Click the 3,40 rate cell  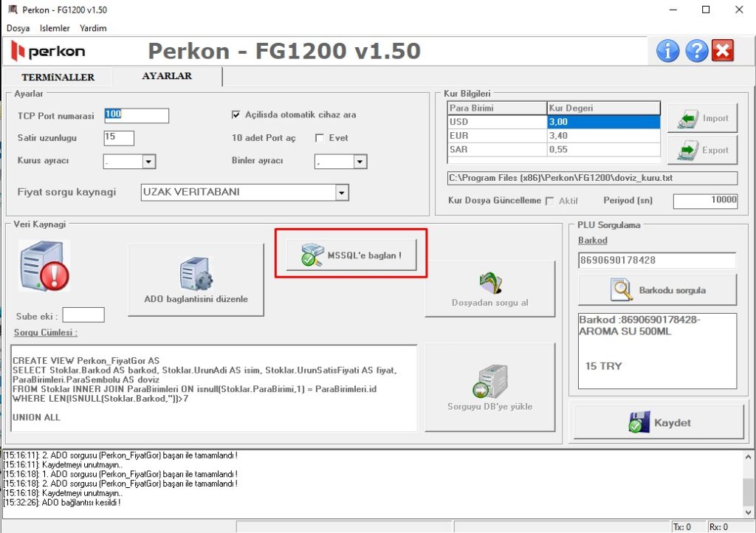pos(603,136)
